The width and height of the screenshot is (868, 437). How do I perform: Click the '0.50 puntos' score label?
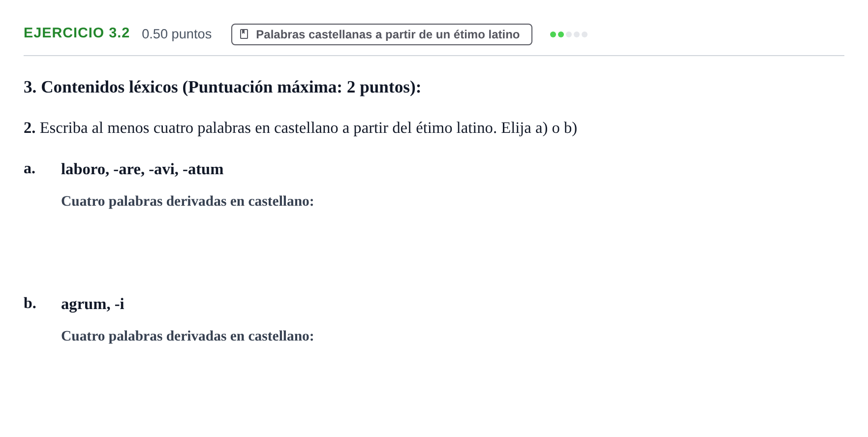(x=177, y=34)
